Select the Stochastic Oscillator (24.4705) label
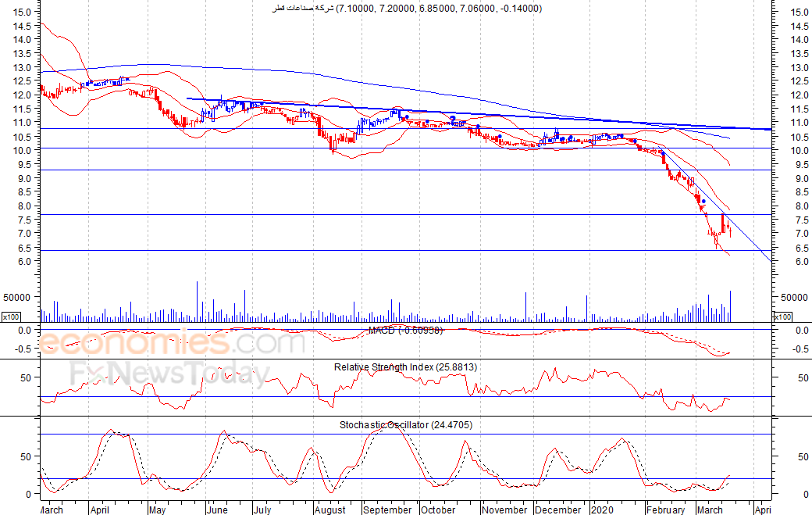The image size is (812, 515). [406, 425]
